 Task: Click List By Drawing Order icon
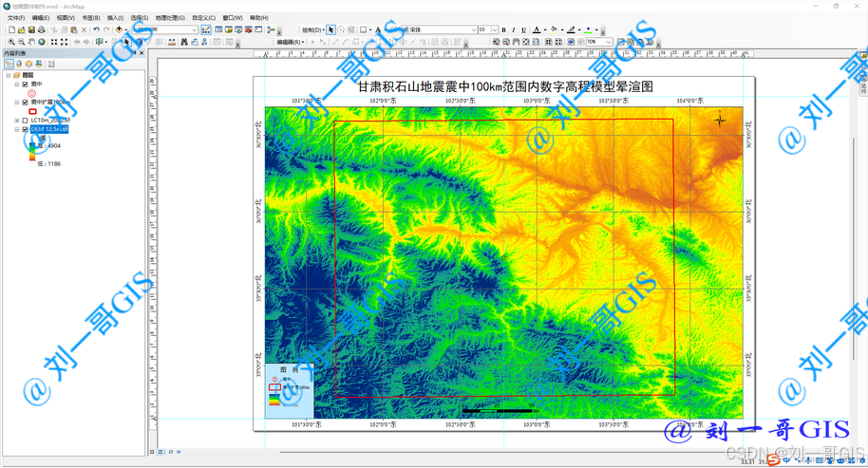(x=9, y=65)
